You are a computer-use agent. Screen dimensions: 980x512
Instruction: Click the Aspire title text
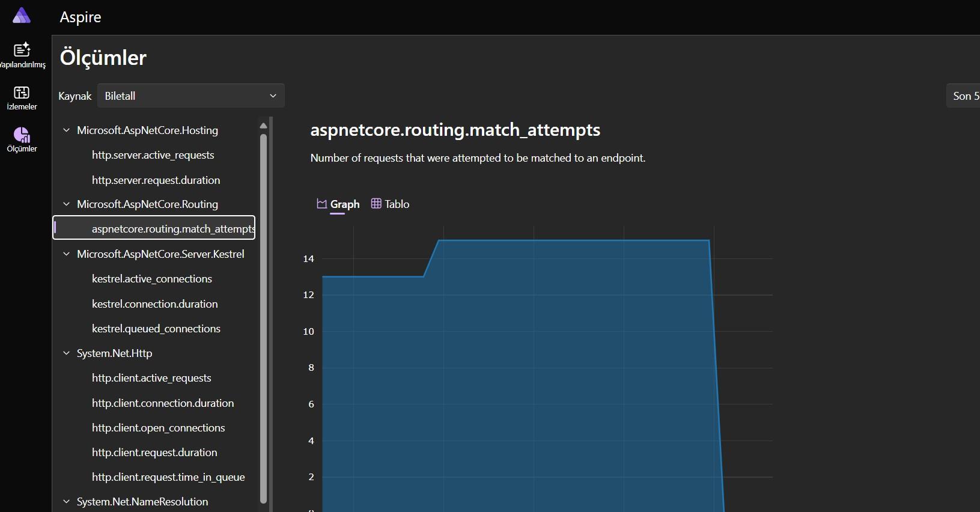(x=81, y=17)
